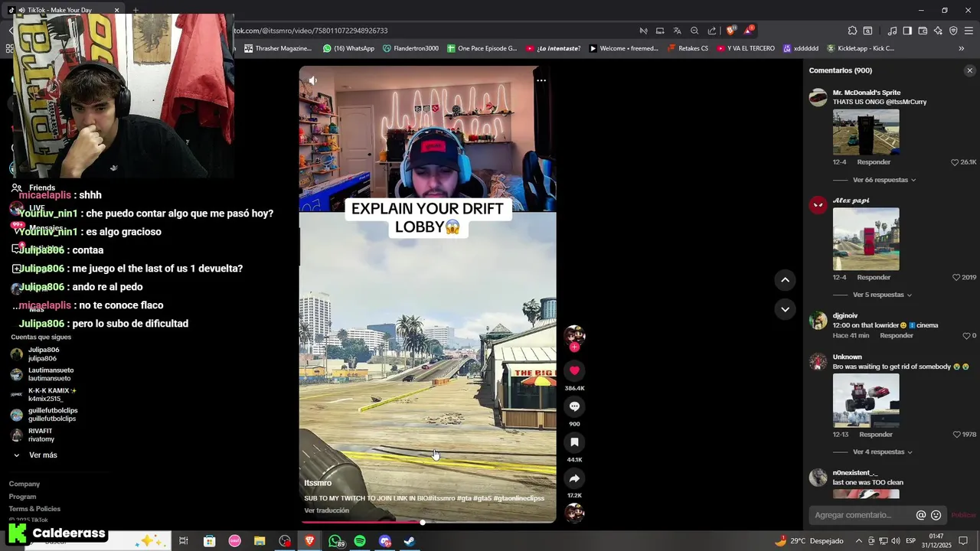The image size is (980, 551).
Task: Open Terms & Policies footer link
Action: pyautogui.click(x=34, y=509)
